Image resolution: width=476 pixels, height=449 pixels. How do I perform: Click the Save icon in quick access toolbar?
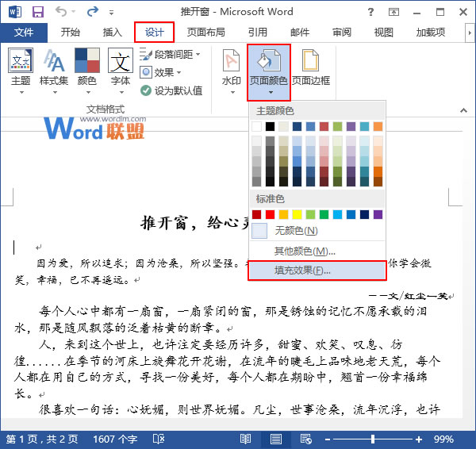coord(38,12)
